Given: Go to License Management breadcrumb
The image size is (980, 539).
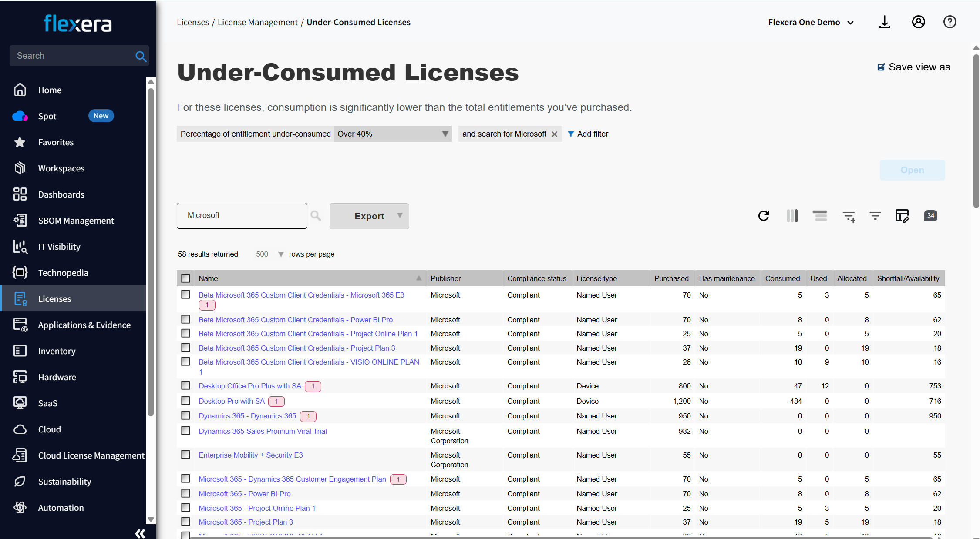Looking at the screenshot, I should click(x=258, y=22).
